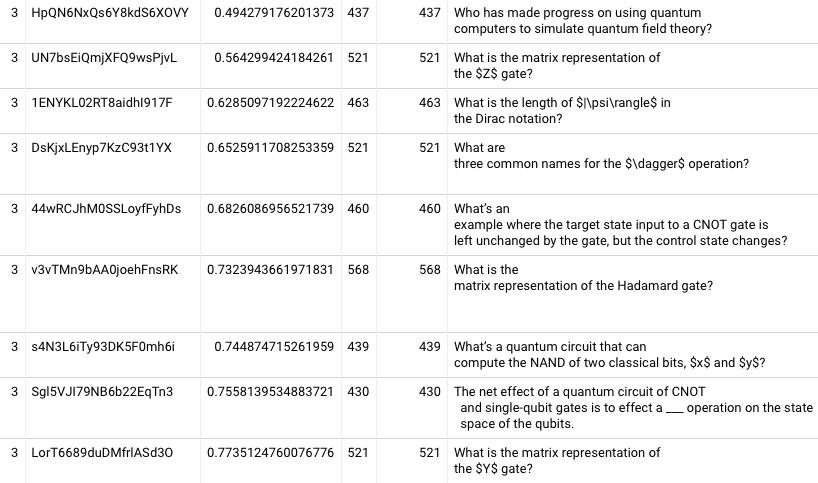Click the ID cell HpQN6NxQs6Y8kdS6XOVY

click(x=111, y=13)
